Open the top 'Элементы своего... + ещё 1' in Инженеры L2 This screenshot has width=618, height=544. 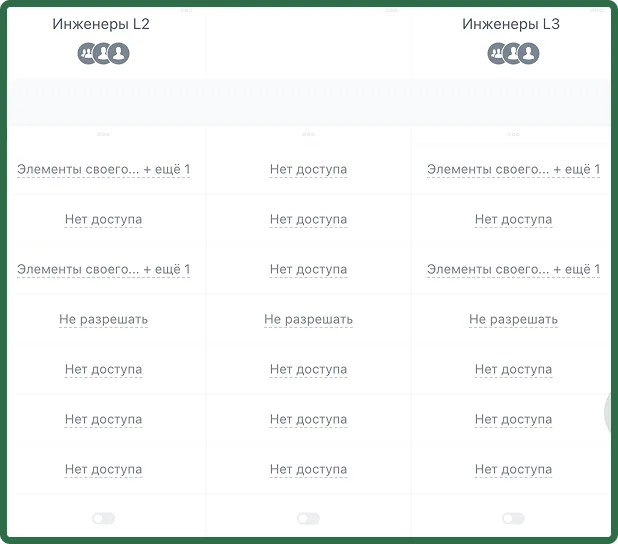tap(104, 170)
